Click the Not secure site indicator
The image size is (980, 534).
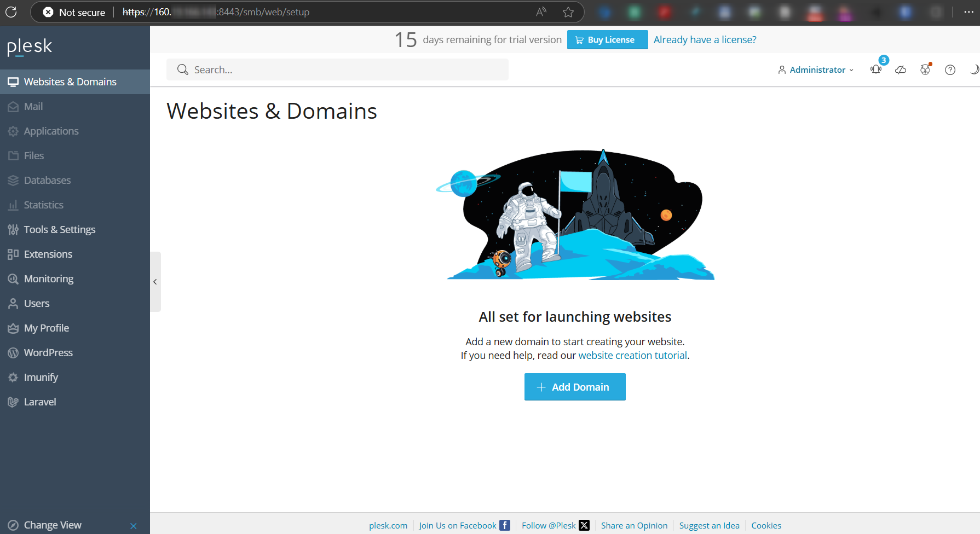(74, 12)
